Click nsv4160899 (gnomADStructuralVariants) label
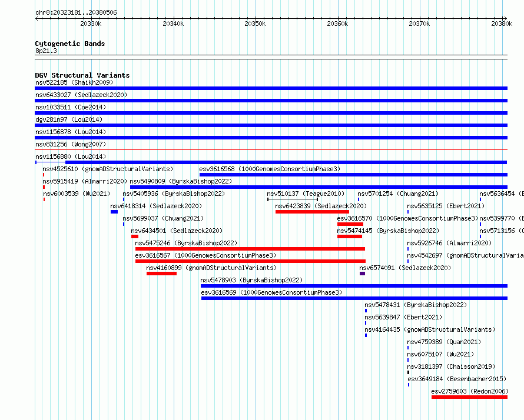This screenshot has width=524, height=420. 211,268
